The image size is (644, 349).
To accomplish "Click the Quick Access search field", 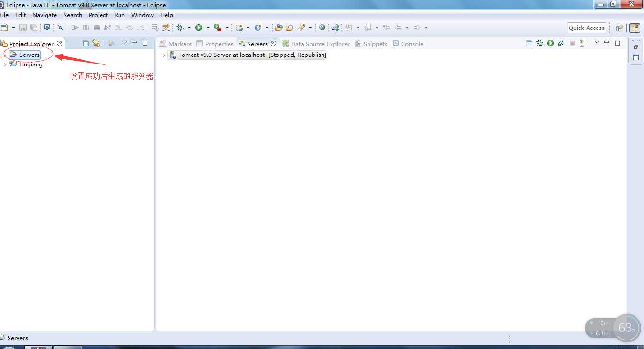I will (587, 28).
